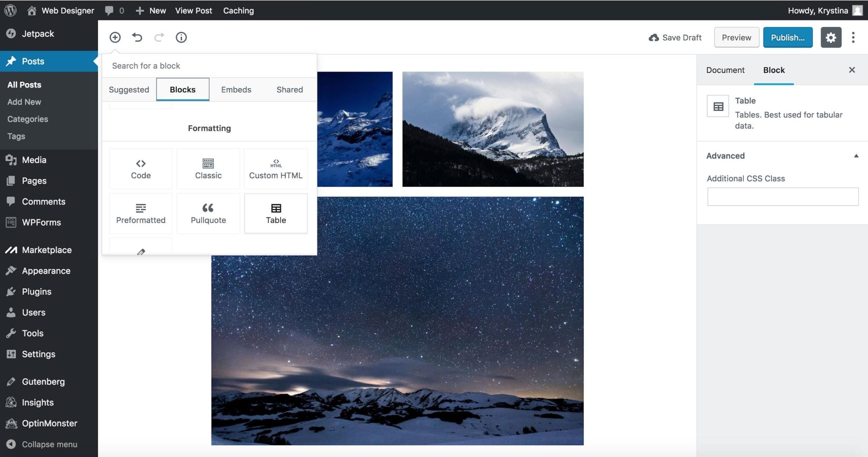The height and width of the screenshot is (457, 868).
Task: Insert a Table block
Action: click(x=276, y=213)
